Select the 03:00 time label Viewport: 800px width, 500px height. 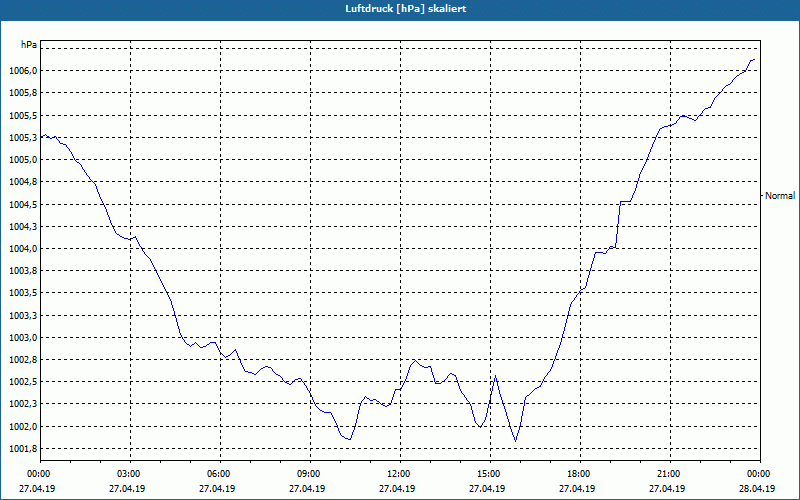click(x=130, y=474)
